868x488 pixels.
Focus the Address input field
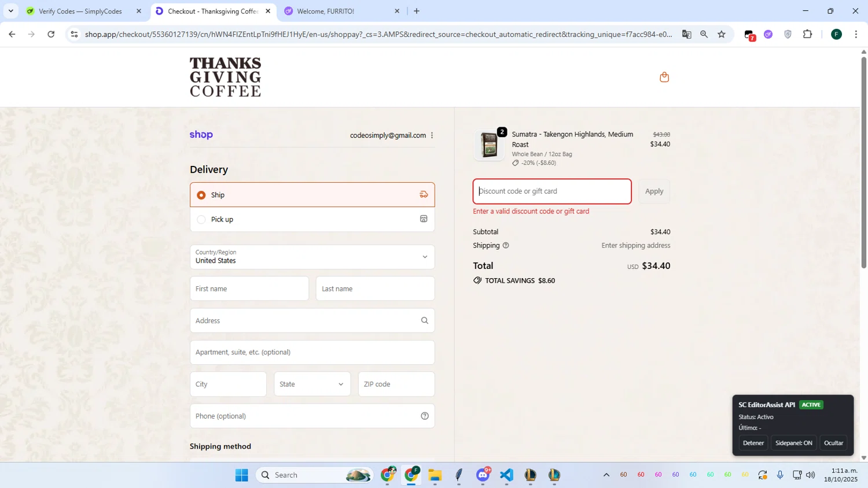click(312, 320)
